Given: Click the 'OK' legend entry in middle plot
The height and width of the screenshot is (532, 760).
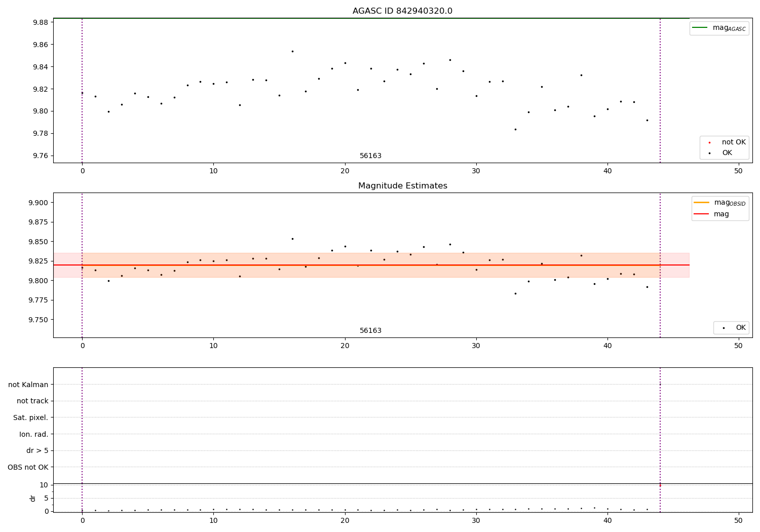Looking at the screenshot, I should [x=733, y=328].
